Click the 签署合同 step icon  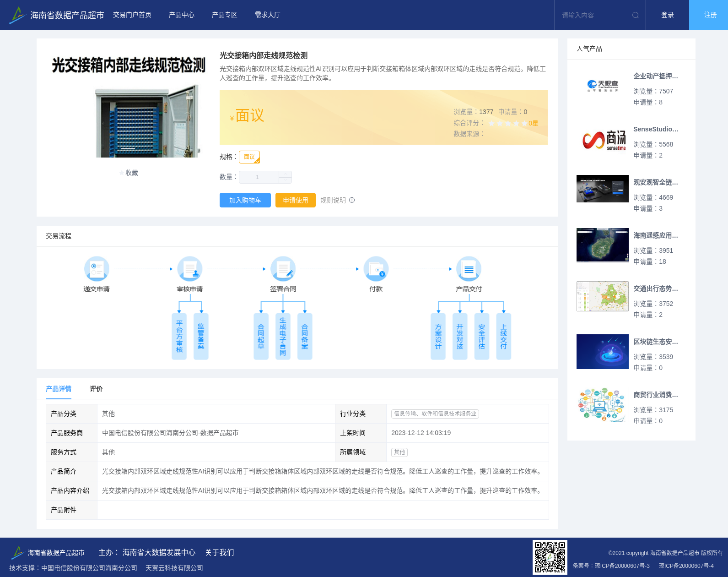(x=283, y=269)
